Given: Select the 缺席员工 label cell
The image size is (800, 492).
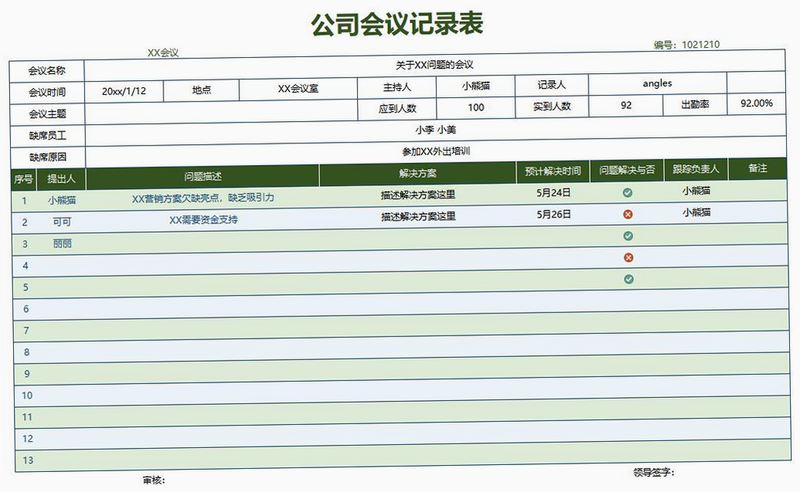Looking at the screenshot, I should pyautogui.click(x=47, y=136).
